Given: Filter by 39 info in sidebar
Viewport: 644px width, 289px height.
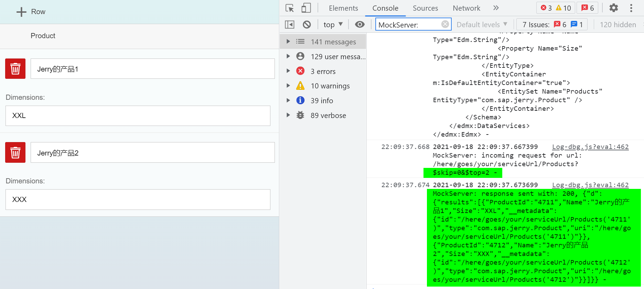Looking at the screenshot, I should (323, 100).
